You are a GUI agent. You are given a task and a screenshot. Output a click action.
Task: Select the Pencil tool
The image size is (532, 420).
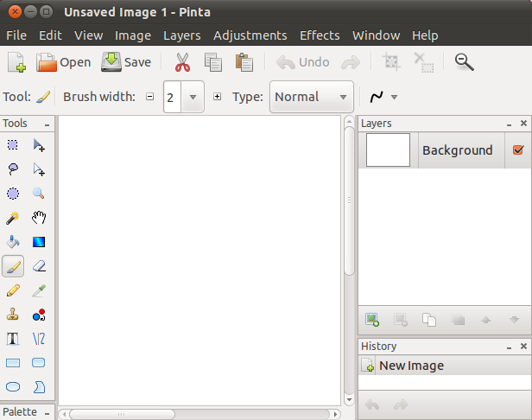tap(13, 290)
